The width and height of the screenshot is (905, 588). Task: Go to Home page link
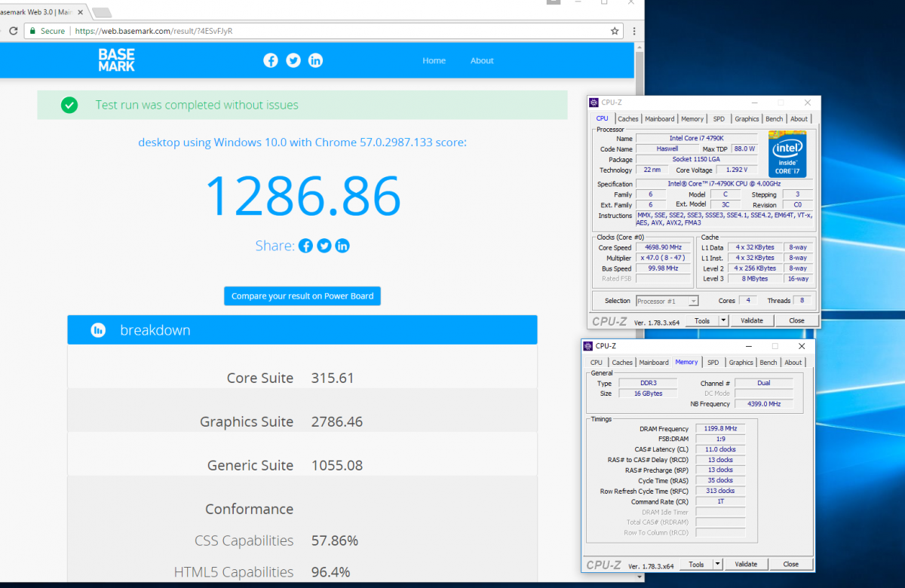click(434, 60)
